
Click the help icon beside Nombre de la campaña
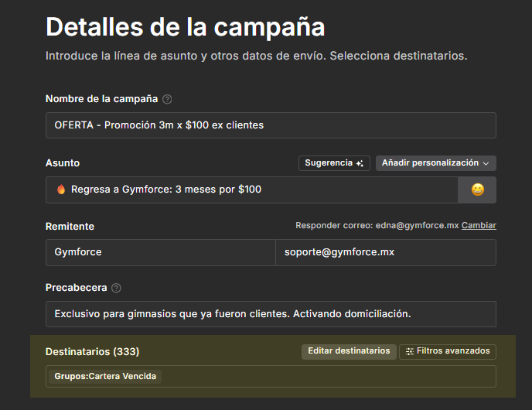coord(167,99)
